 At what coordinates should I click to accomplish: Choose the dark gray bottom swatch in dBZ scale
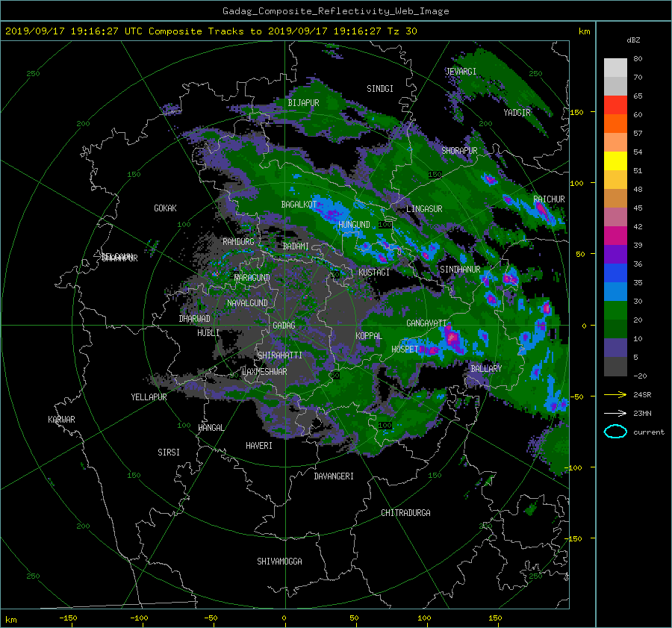click(x=615, y=366)
